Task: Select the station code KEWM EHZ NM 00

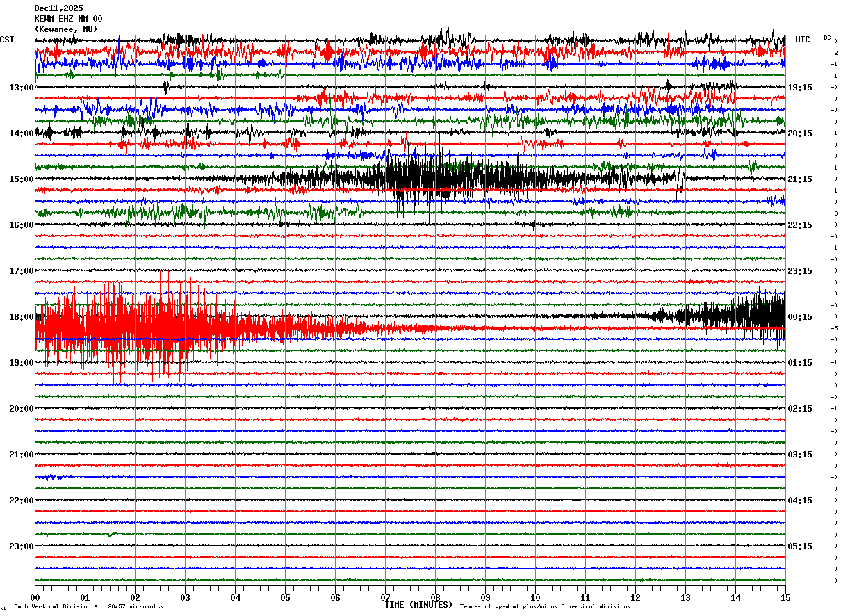Action: coord(68,19)
